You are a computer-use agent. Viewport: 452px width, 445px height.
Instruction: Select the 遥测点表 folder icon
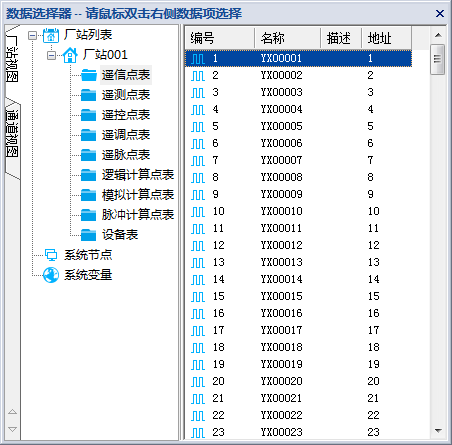pyautogui.click(x=89, y=95)
